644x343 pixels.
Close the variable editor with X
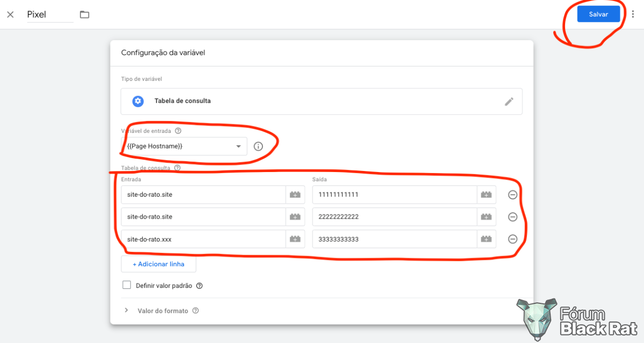tap(10, 14)
